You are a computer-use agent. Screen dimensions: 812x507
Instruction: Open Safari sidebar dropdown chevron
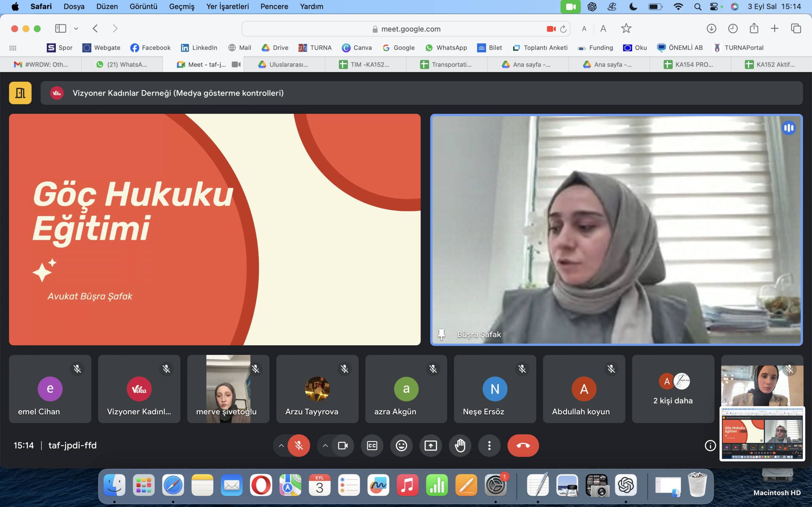tap(76, 29)
